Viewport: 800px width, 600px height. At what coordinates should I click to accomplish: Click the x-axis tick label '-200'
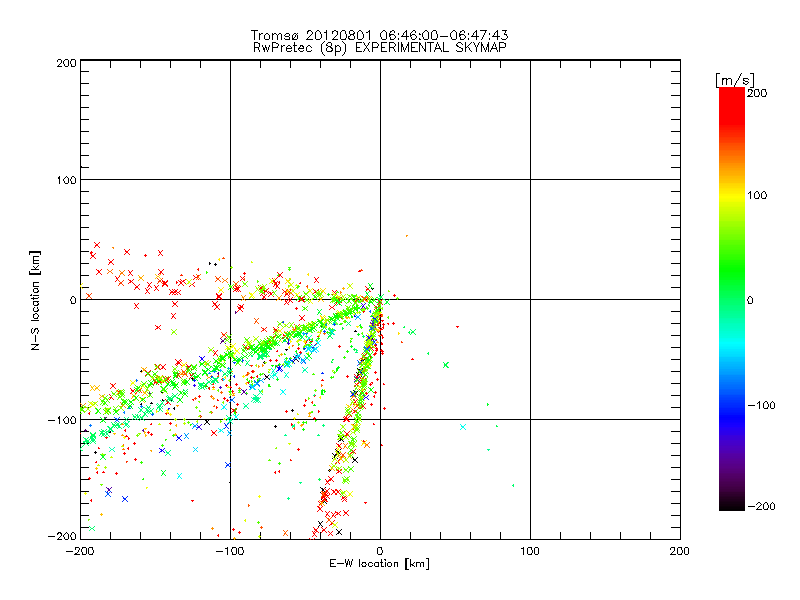[80, 551]
